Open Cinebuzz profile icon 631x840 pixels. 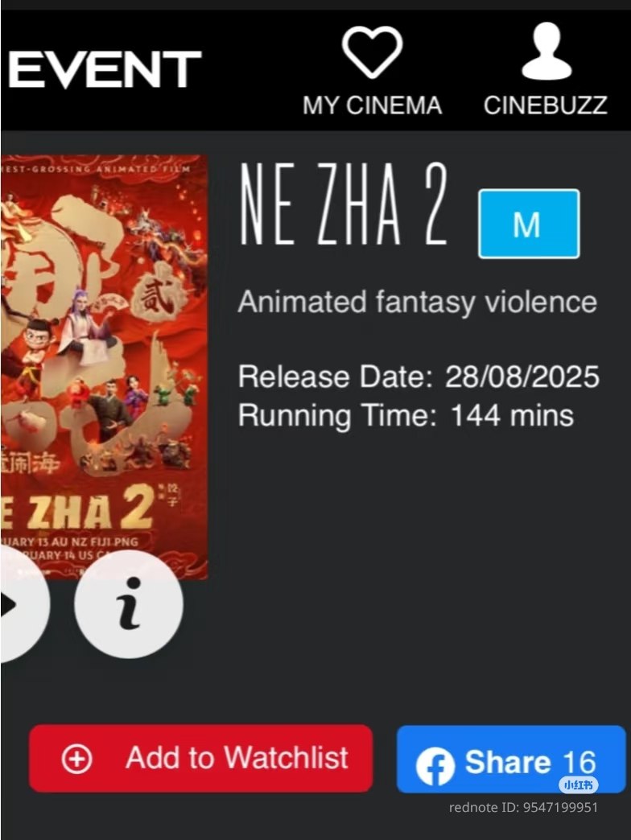point(546,51)
